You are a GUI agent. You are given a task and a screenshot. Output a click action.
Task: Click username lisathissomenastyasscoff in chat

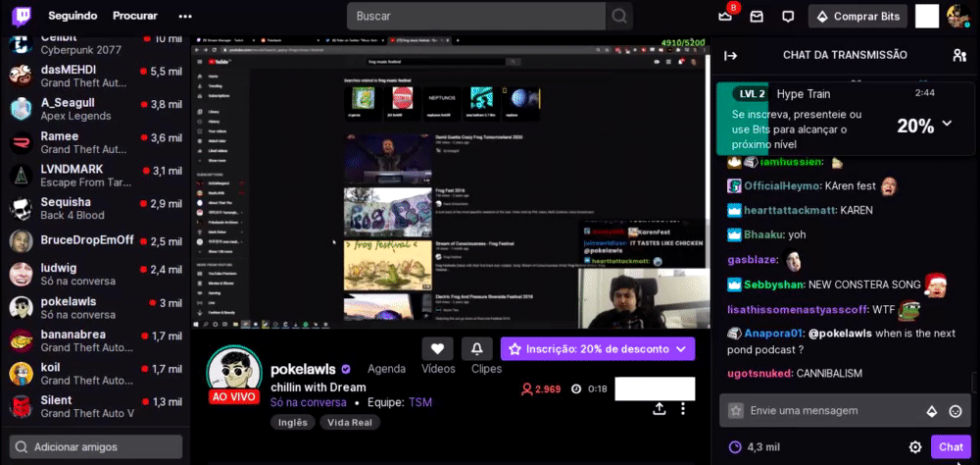pos(798,309)
